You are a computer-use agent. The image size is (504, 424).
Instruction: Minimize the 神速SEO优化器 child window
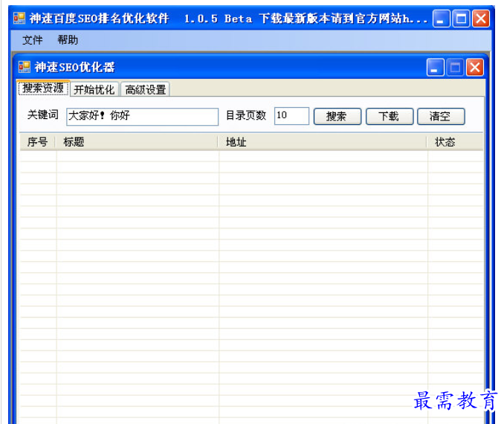pos(435,68)
